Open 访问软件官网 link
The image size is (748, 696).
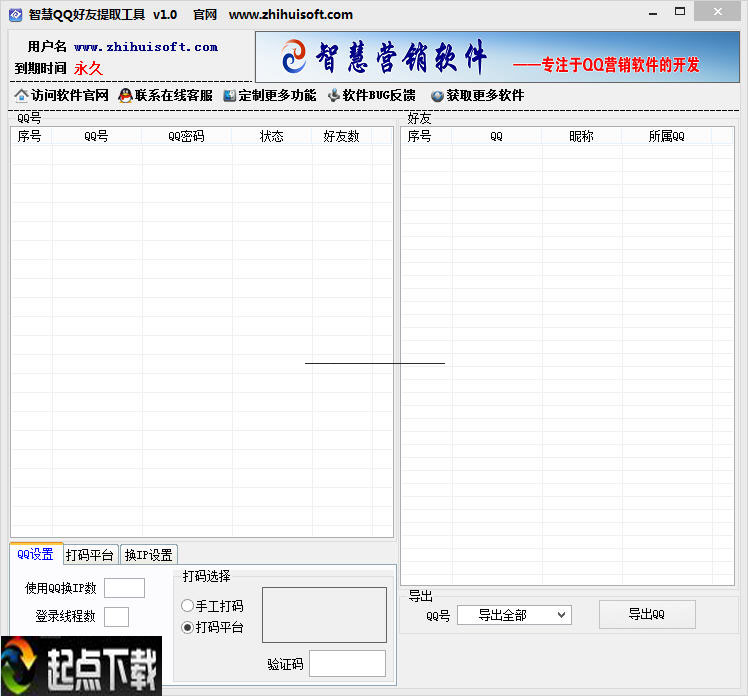(x=70, y=95)
